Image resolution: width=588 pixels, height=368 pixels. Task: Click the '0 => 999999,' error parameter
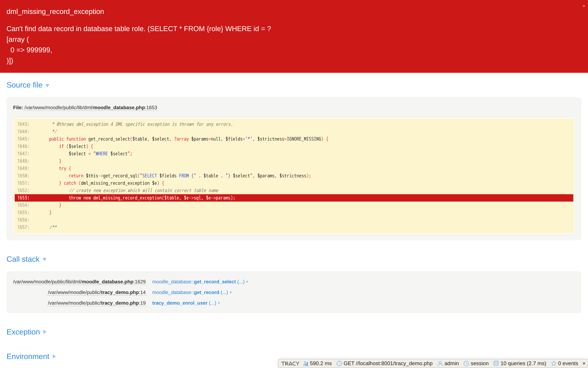click(x=31, y=50)
